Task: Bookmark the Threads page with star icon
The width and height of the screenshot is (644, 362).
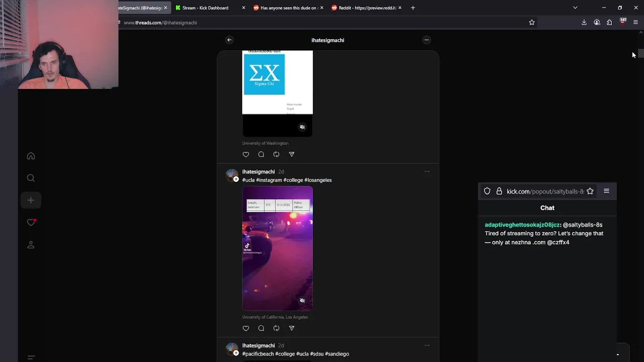Action: [532, 22]
